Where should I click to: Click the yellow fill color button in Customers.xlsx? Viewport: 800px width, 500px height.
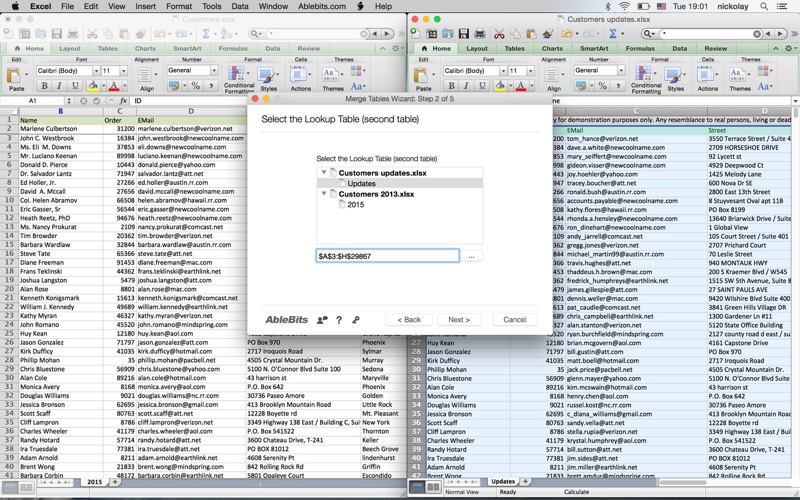coord(93,86)
